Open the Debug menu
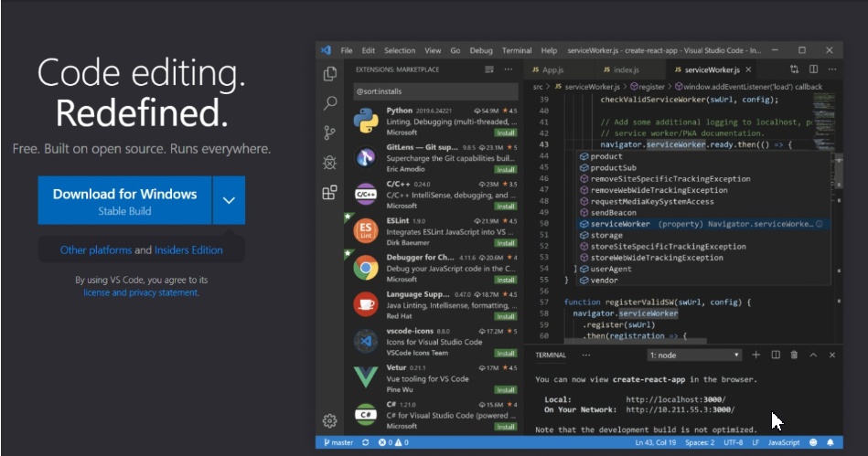Image resolution: width=868 pixels, height=456 pixels. pos(481,50)
